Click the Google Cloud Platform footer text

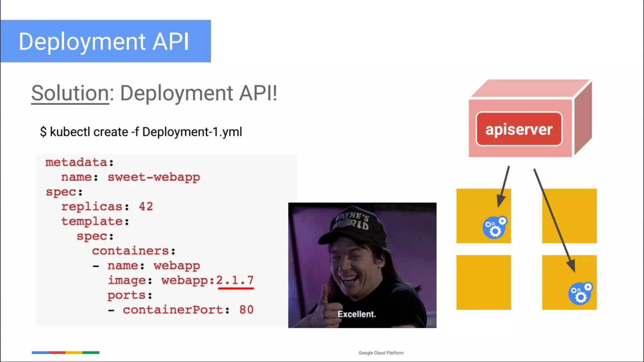[x=381, y=353]
